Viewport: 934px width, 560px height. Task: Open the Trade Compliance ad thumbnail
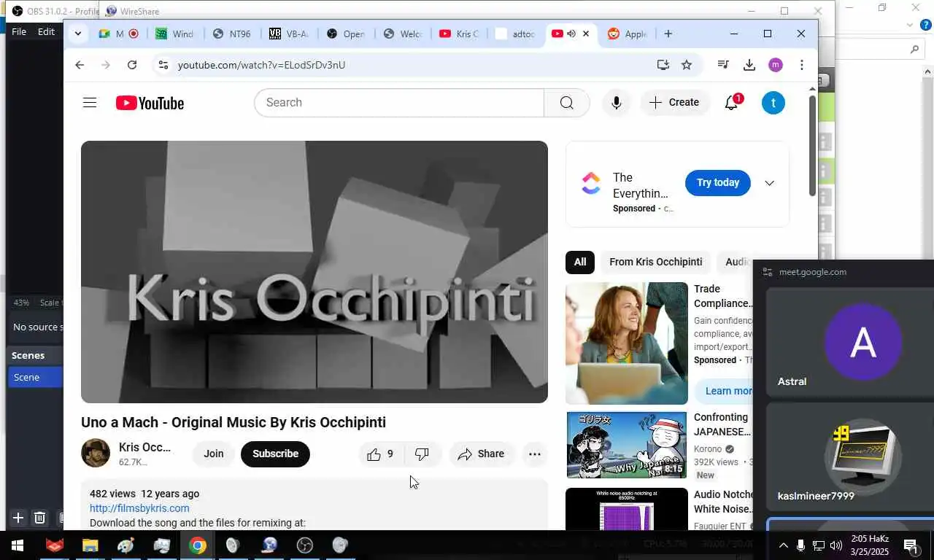pos(627,343)
